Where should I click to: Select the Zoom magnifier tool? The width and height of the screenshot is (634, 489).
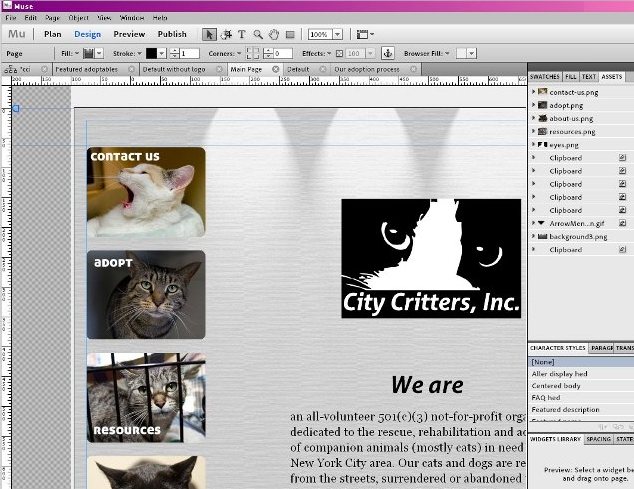[257, 34]
